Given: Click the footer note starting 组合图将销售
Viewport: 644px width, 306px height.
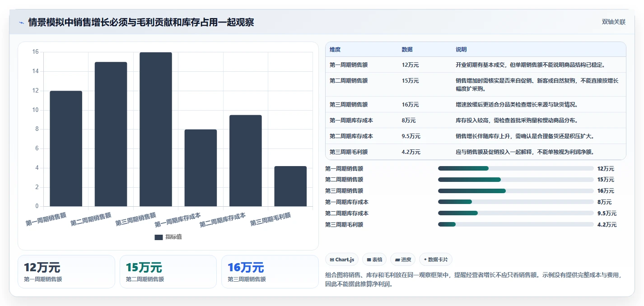Looking at the screenshot, I should [474, 280].
